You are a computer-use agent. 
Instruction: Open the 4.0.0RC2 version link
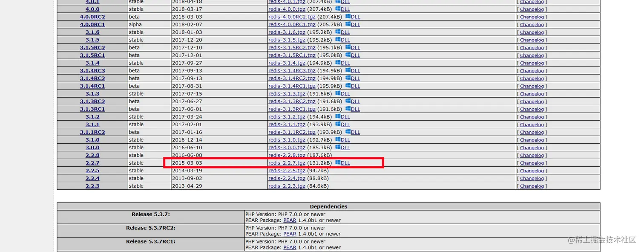pyautogui.click(x=92, y=17)
